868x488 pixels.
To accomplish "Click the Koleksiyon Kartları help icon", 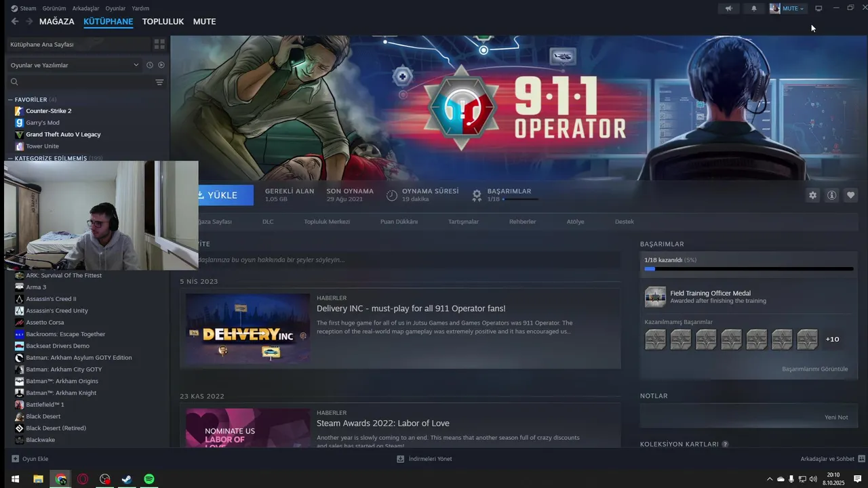I will click(725, 445).
